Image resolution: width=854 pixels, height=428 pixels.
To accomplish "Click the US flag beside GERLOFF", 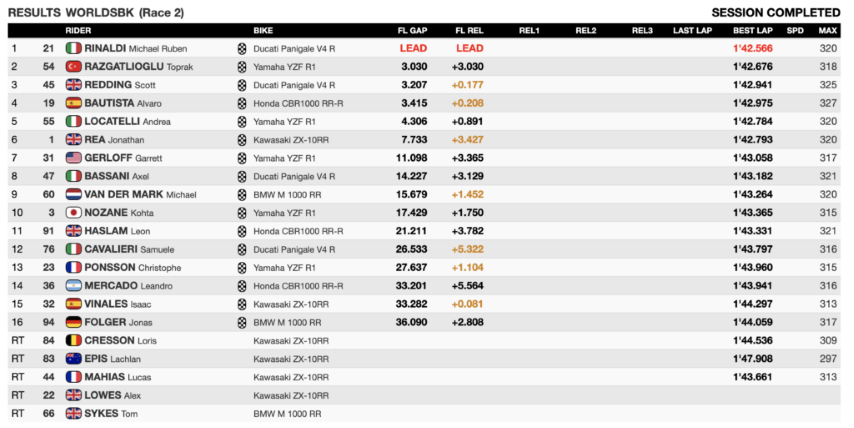I will pyautogui.click(x=74, y=158).
